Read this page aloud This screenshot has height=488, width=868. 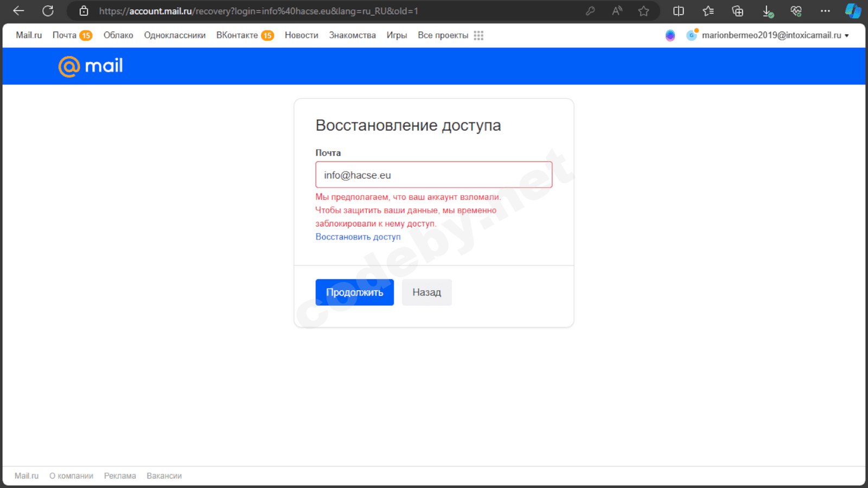(617, 11)
